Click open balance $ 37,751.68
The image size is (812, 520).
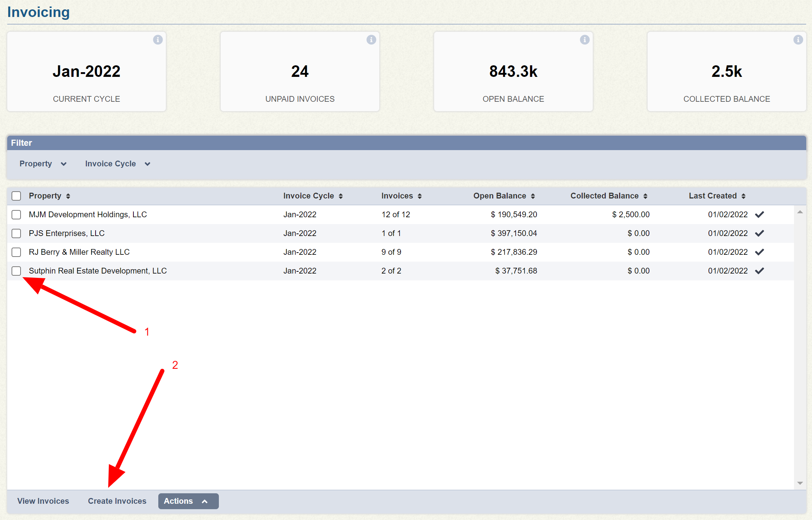point(516,271)
